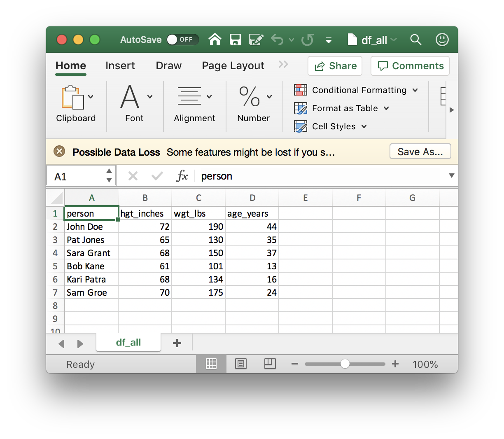
Task: Click the Redo arrow icon
Action: 307,40
